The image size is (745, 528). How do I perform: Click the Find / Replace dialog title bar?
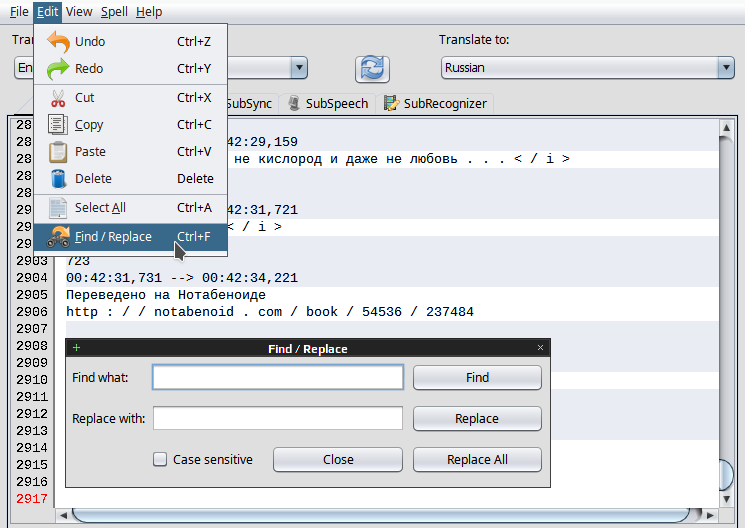click(308, 348)
